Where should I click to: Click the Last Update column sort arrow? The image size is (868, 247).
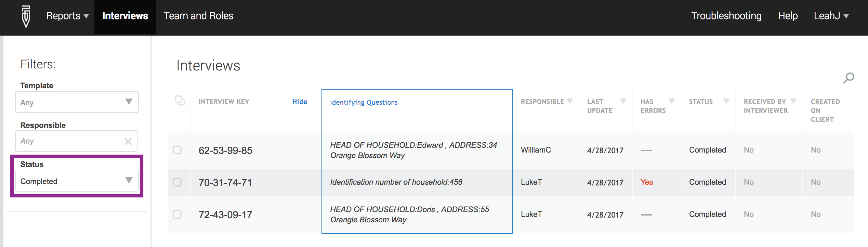coord(623,101)
